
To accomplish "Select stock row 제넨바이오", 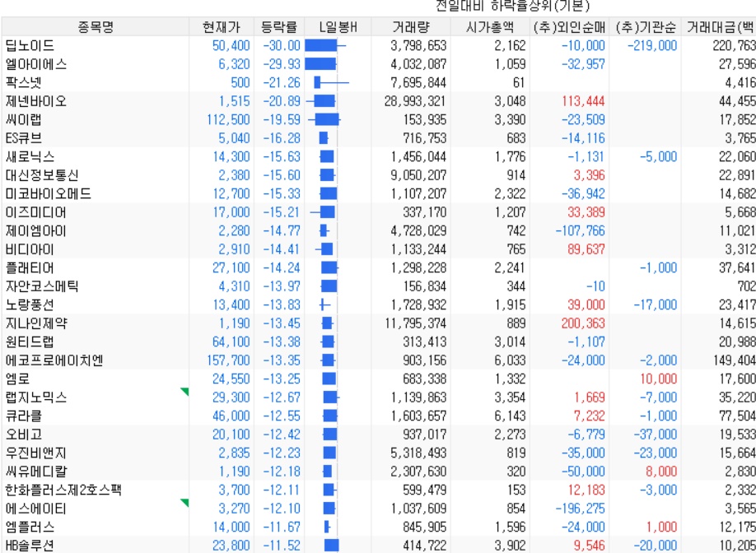I will coord(378,101).
